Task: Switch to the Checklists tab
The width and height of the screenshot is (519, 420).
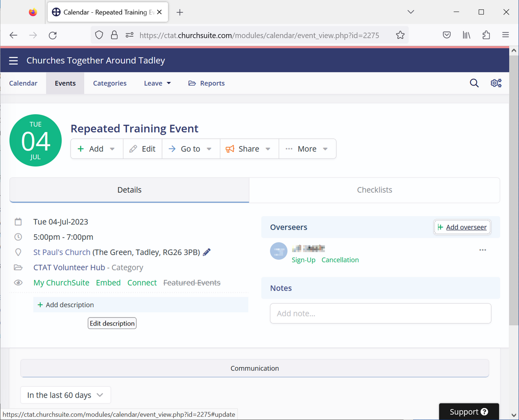Action: coord(374,190)
